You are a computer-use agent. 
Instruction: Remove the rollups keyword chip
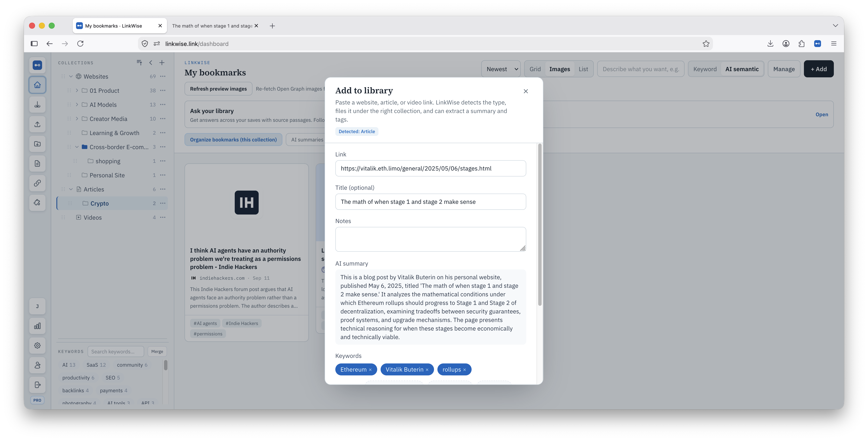[465, 370]
